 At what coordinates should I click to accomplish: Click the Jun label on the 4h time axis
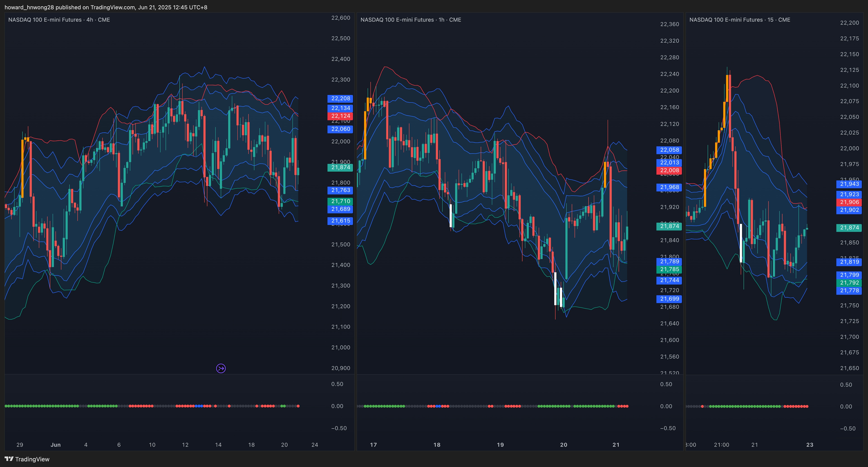[56, 445]
